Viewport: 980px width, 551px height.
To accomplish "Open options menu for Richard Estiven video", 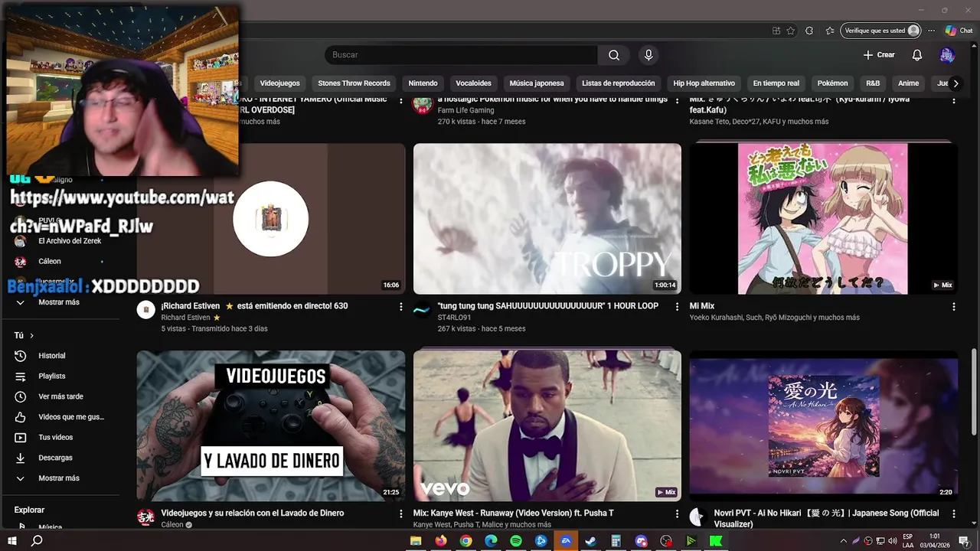I will pos(400,306).
